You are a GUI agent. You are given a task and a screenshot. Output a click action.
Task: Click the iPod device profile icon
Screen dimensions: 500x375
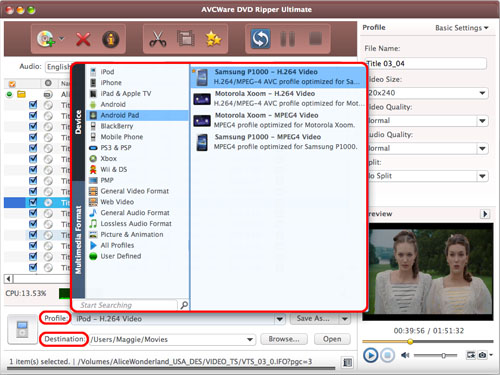click(x=22, y=329)
